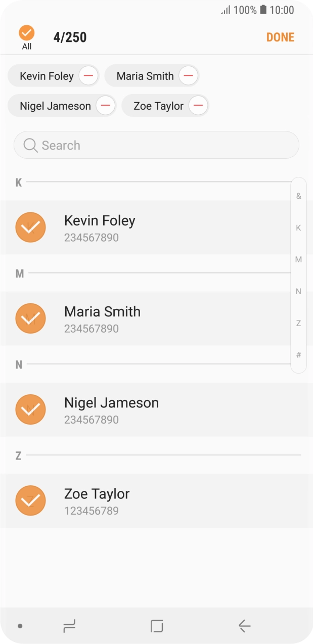Image resolution: width=313 pixels, height=644 pixels.
Task: Uncheck the All contacts checkbox
Action: pyautogui.click(x=26, y=33)
